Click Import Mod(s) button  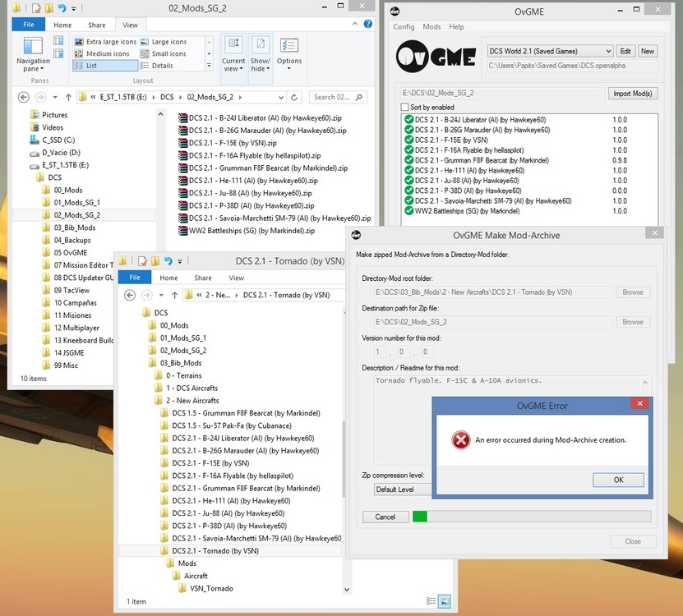click(x=633, y=93)
